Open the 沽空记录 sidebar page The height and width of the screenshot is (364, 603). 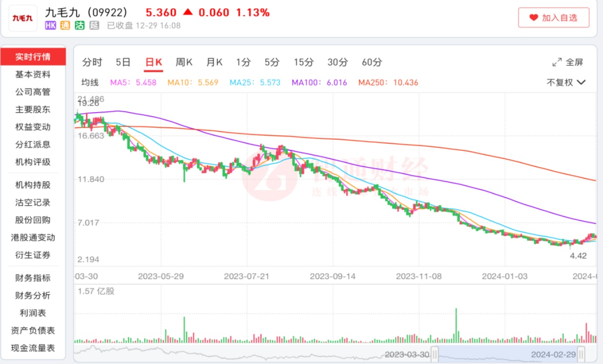(33, 202)
